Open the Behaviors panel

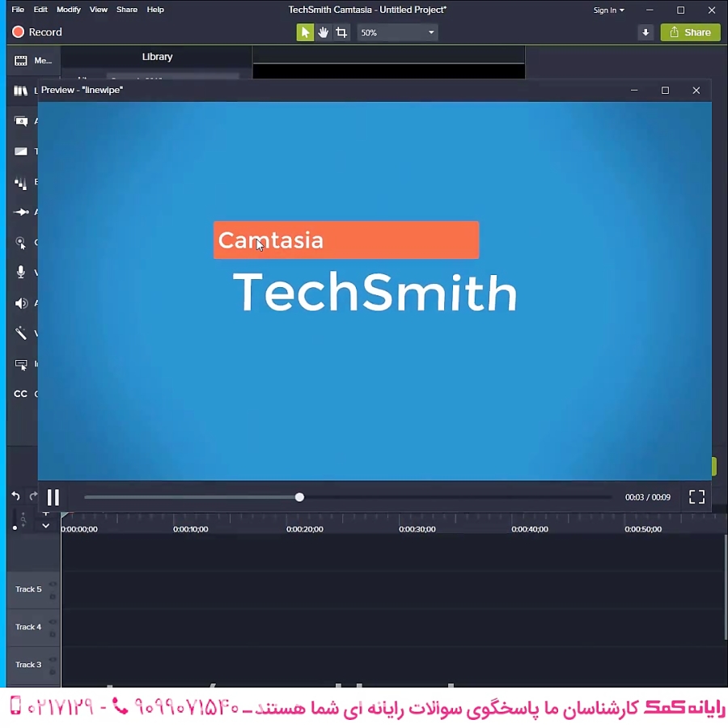coord(20,182)
